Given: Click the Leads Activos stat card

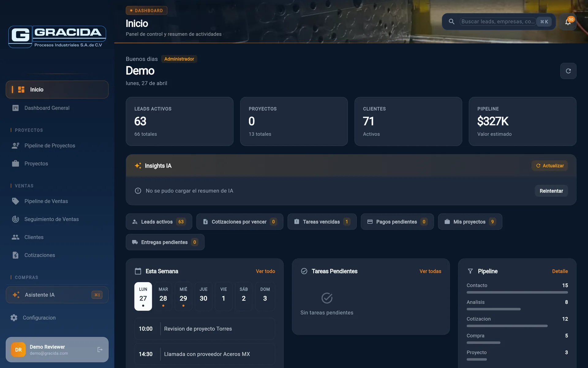Looking at the screenshot, I should coord(179,121).
